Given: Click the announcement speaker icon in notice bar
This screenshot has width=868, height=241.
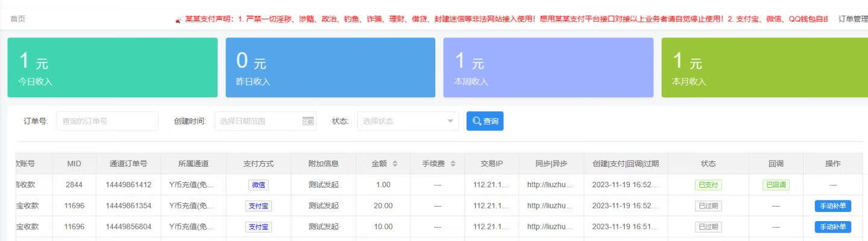Looking at the screenshot, I should 178,19.
